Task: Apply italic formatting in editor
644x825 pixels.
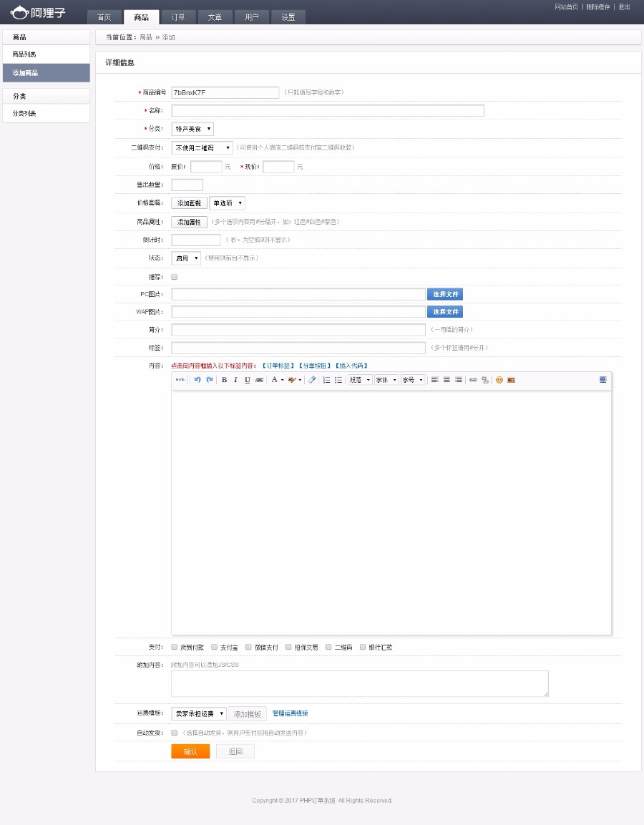Action: (235, 380)
